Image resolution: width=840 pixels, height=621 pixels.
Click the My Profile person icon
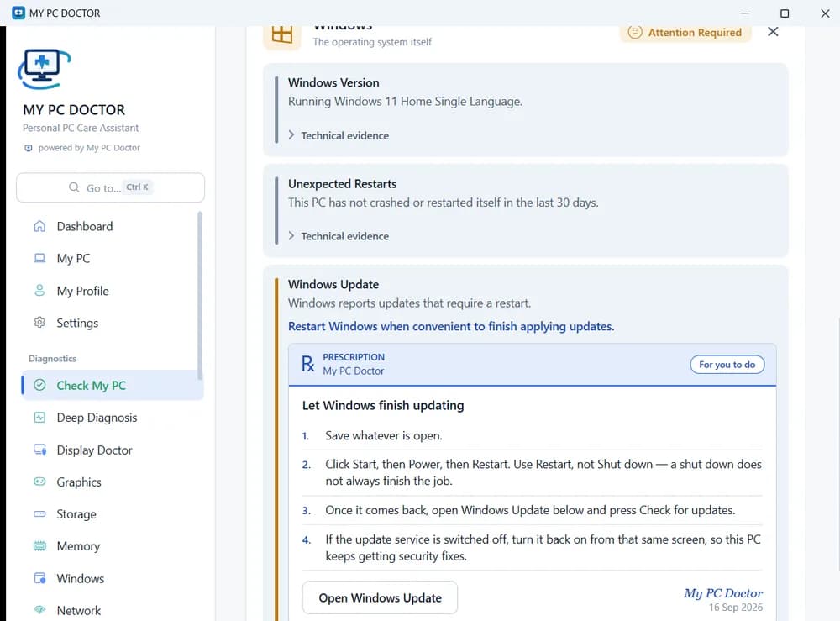click(x=39, y=291)
